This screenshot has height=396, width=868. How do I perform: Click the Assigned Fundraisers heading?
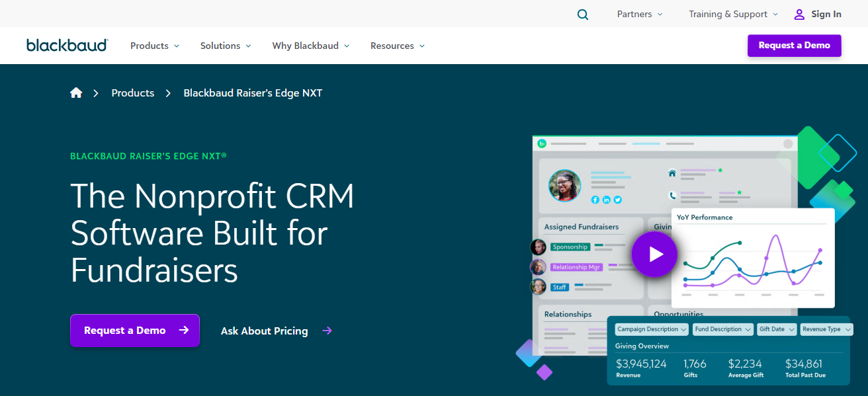coord(582,227)
